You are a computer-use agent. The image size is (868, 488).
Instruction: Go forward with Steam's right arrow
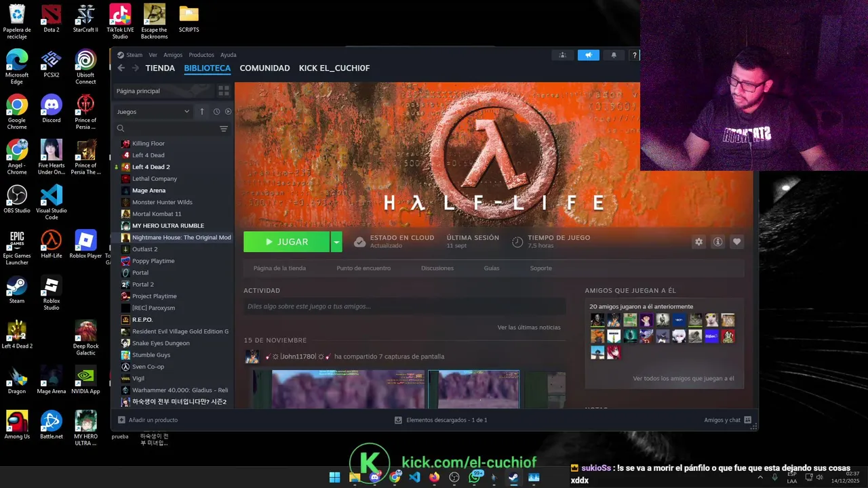point(135,68)
